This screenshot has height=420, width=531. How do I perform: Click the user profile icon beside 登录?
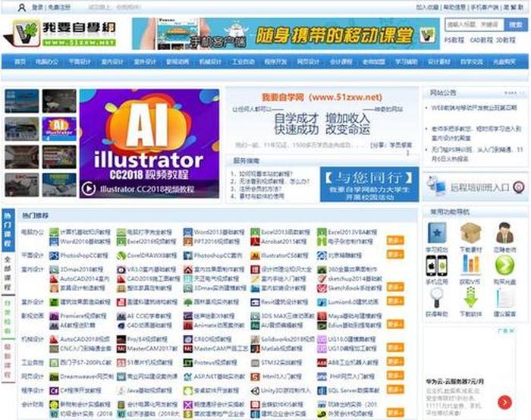pos(22,8)
